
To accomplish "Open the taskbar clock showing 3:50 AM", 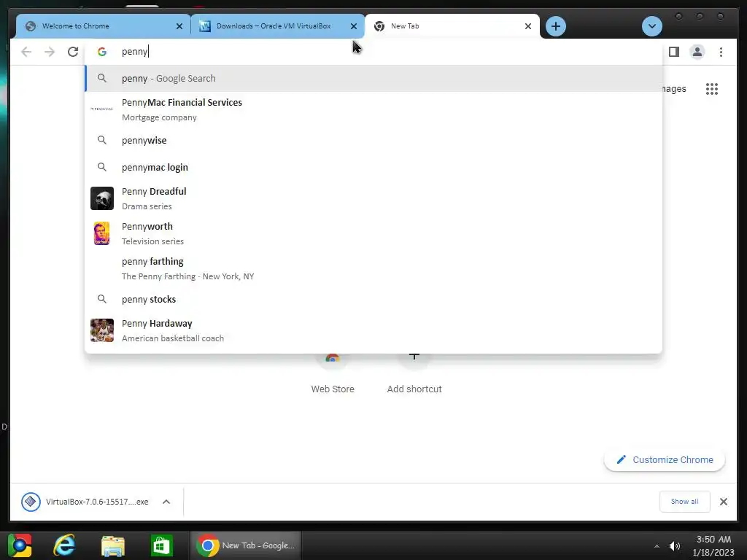I will click(713, 545).
